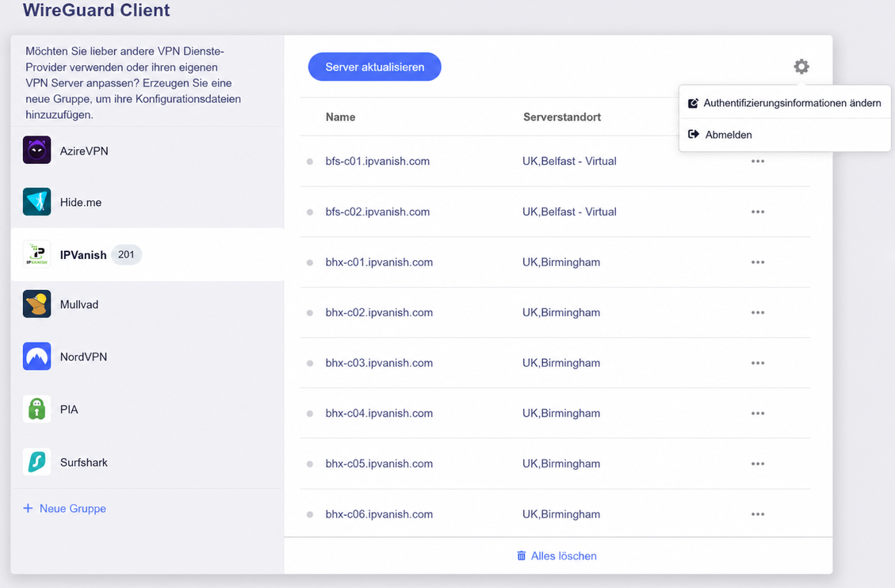Open the settings gear icon
Viewport: 895px width, 588px height.
point(801,67)
